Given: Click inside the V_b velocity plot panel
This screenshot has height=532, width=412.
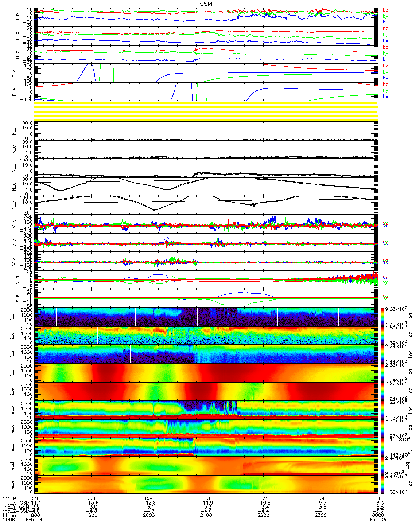Looking at the screenshot, I should pos(206,223).
